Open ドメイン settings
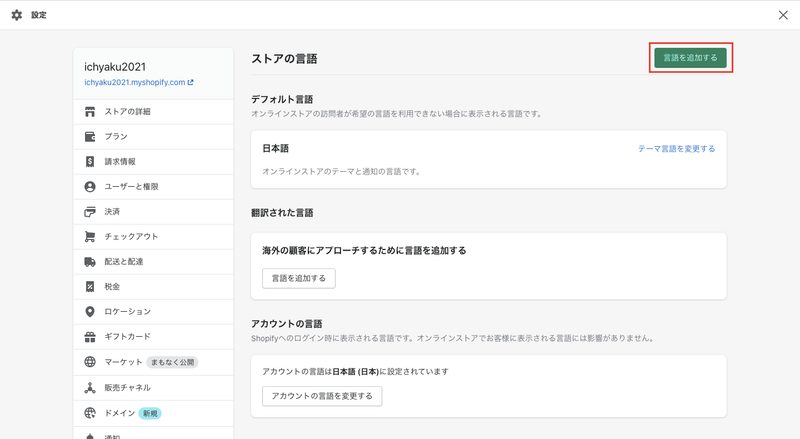 (154, 413)
